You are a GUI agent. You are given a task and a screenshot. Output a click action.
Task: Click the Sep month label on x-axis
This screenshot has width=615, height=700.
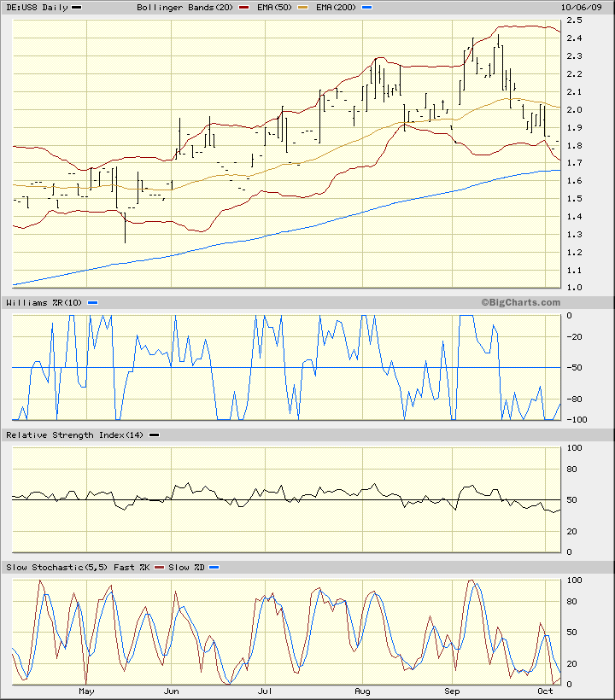pos(452,691)
